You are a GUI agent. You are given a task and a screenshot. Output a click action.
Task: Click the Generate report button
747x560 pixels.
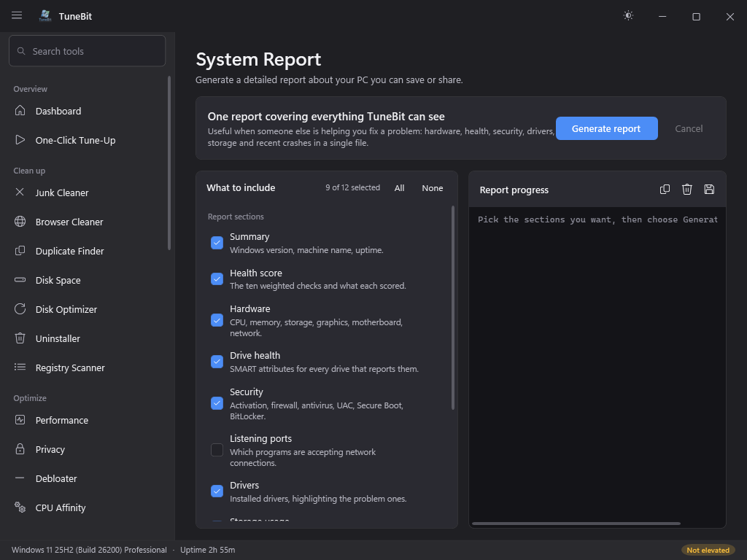coord(606,128)
